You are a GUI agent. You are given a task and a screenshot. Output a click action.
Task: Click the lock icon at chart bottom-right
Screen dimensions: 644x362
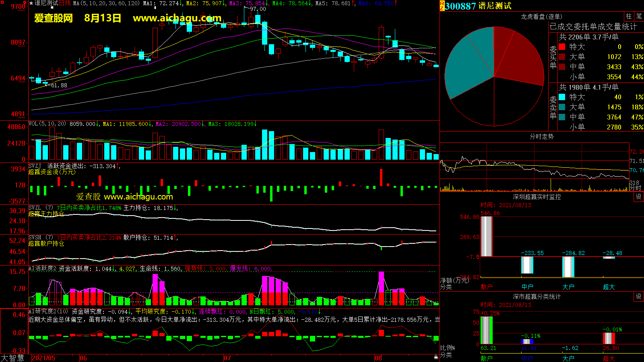coord(436,357)
